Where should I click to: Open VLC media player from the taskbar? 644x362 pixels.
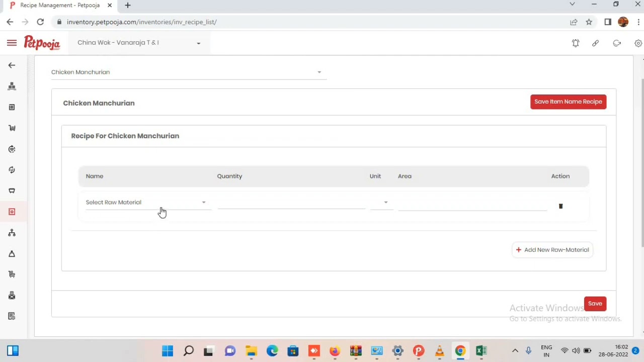(439, 351)
